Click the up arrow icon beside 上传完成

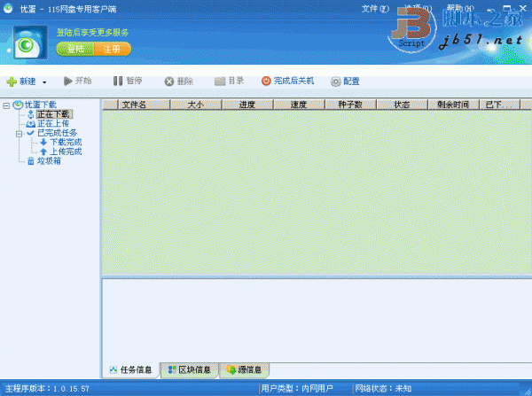point(43,151)
